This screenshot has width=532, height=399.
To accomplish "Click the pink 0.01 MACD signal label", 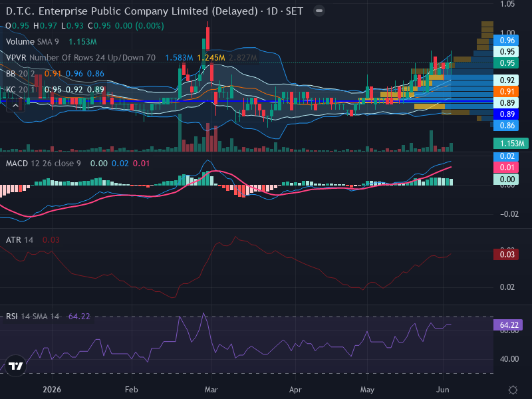I will (x=506, y=168).
